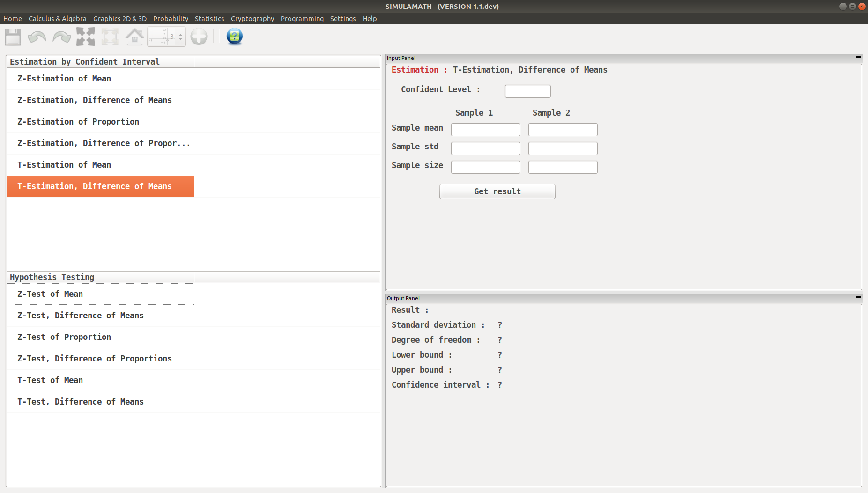Open the Graphics 2D & 3D menu
868x493 pixels.
120,19
